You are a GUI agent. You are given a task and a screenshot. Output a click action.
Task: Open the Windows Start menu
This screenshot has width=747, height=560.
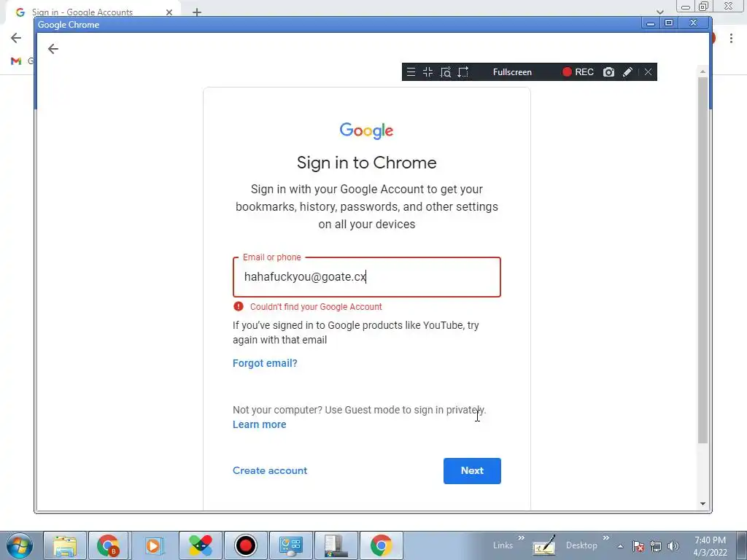coord(19,545)
